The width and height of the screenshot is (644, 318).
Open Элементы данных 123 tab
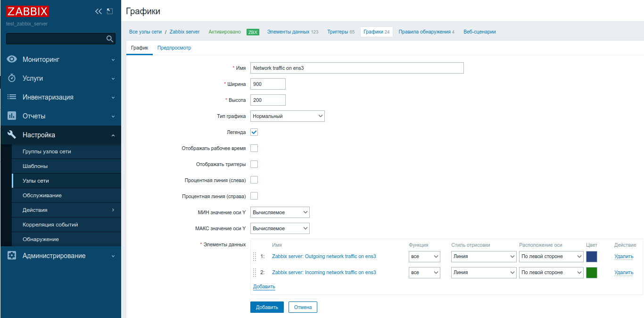pyautogui.click(x=292, y=32)
